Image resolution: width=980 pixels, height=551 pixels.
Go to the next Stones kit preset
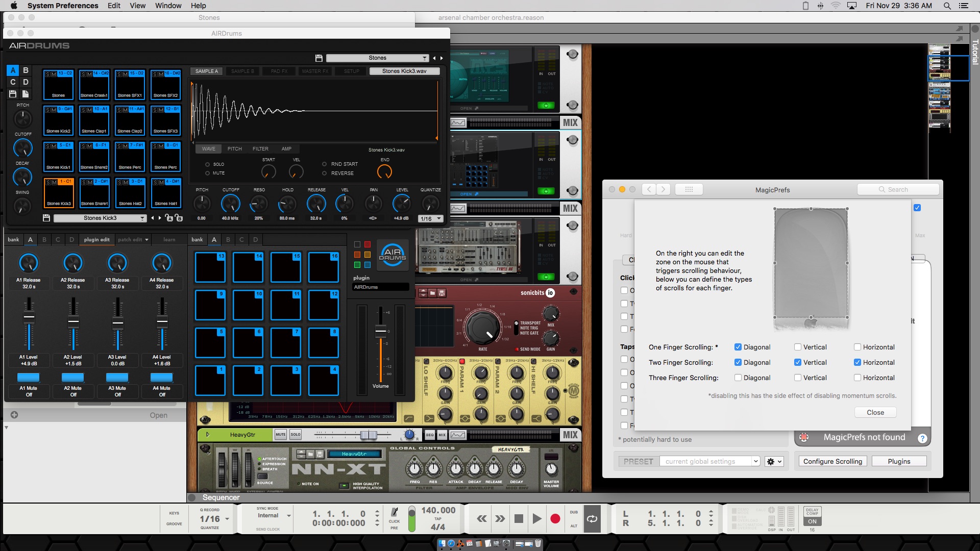[442, 58]
